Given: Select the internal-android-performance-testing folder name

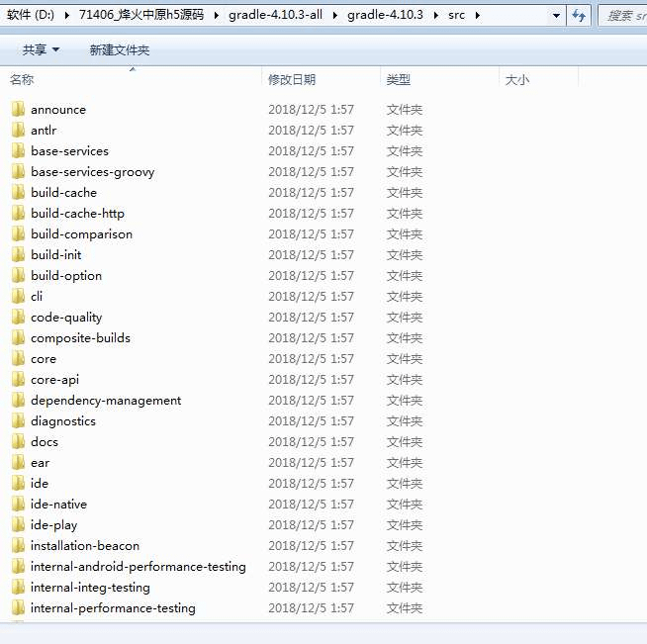Looking at the screenshot, I should click(x=139, y=567).
